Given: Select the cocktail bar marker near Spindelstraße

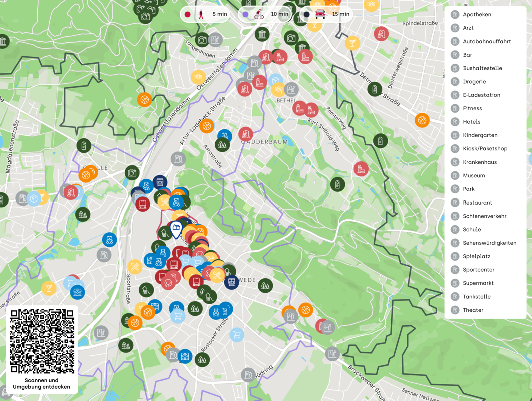Looking at the screenshot, I should coord(352,43).
